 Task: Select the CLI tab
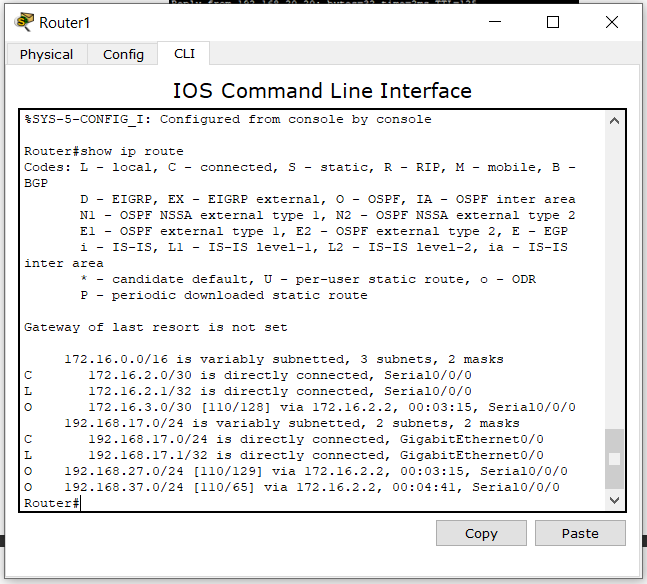184,54
